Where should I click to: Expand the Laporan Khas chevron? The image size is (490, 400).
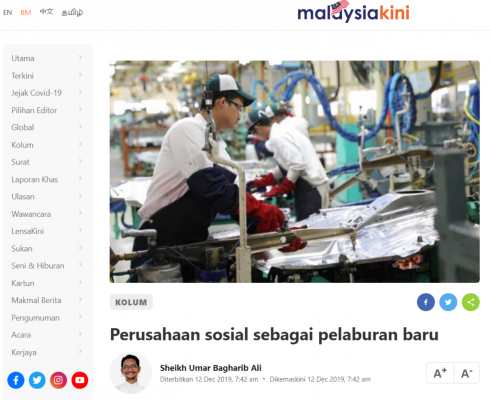click(x=80, y=179)
